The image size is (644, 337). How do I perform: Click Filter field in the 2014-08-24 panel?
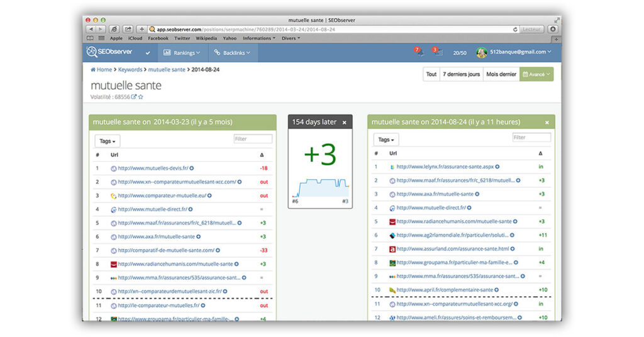531,138
